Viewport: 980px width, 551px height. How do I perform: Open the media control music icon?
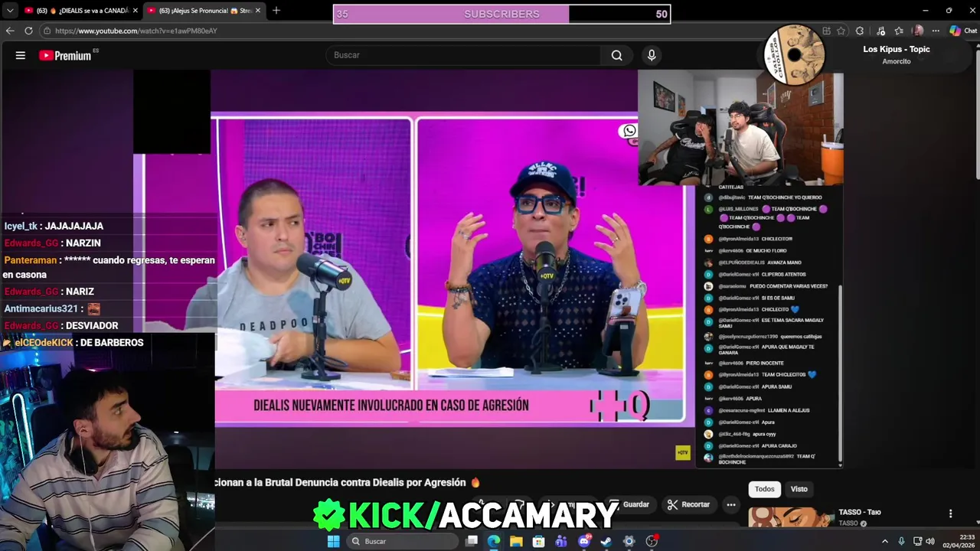pos(881,31)
